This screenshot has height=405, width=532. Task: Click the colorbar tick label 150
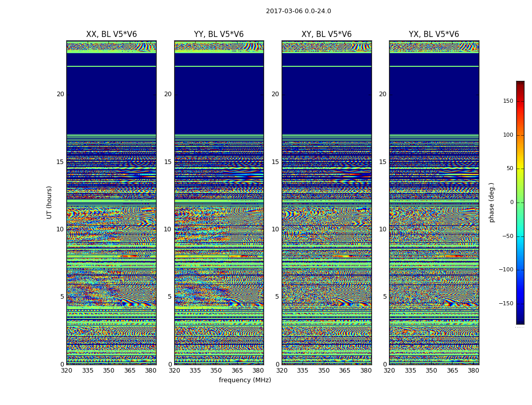[x=508, y=101]
